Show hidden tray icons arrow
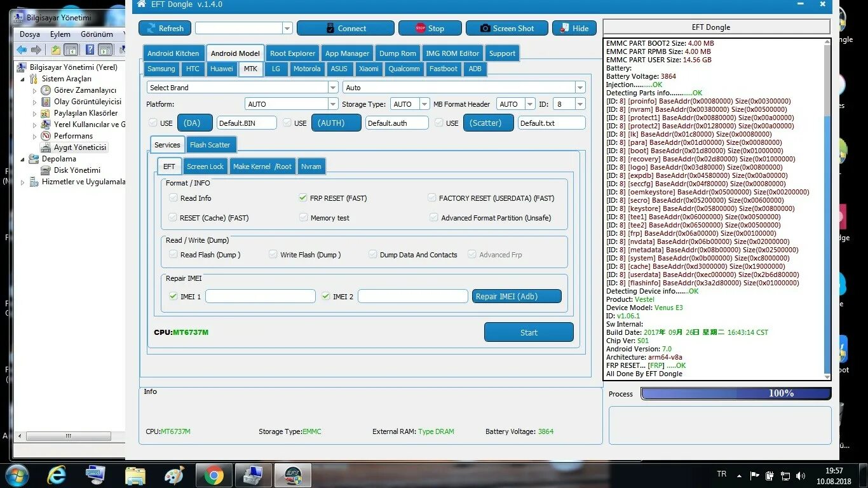The image size is (868, 488). click(x=740, y=475)
